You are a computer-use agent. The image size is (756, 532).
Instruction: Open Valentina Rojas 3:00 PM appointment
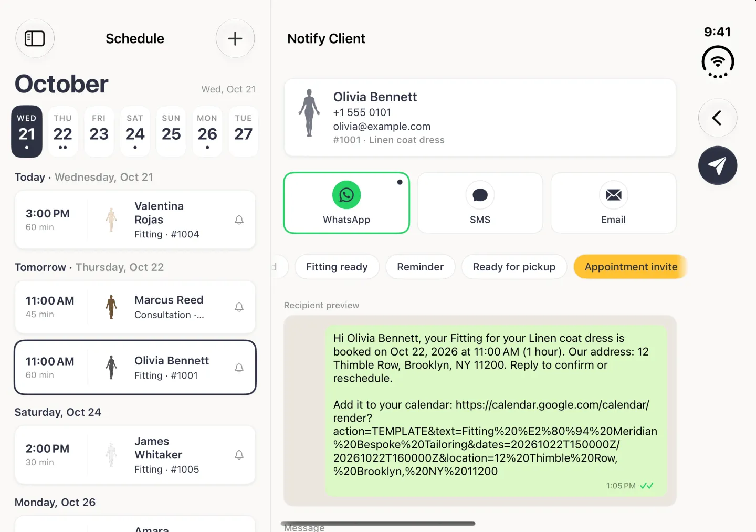[135, 220]
